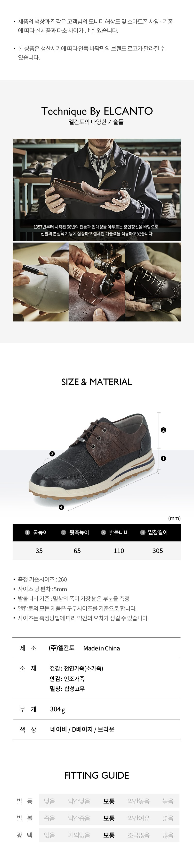Click the number 2 marker beside shoe heel

tap(163, 430)
